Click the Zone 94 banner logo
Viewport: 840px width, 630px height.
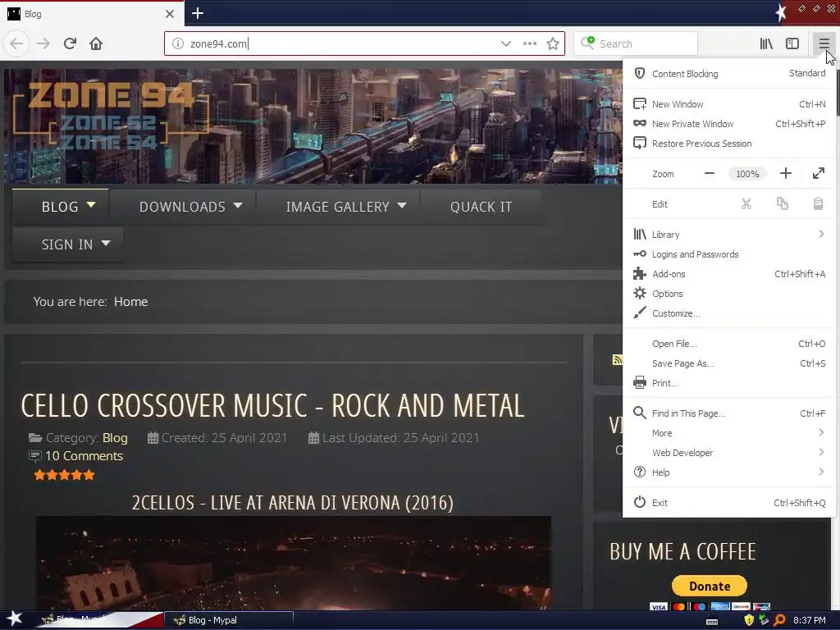click(x=110, y=116)
